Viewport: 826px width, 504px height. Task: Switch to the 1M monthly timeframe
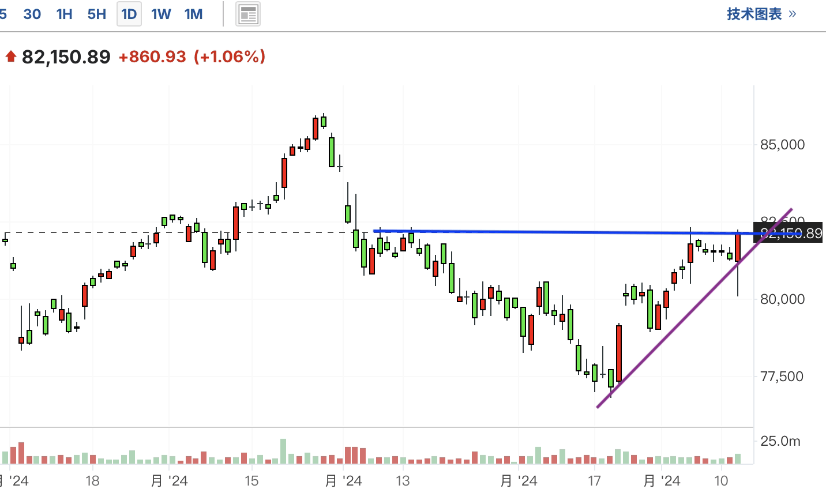pyautogui.click(x=193, y=14)
